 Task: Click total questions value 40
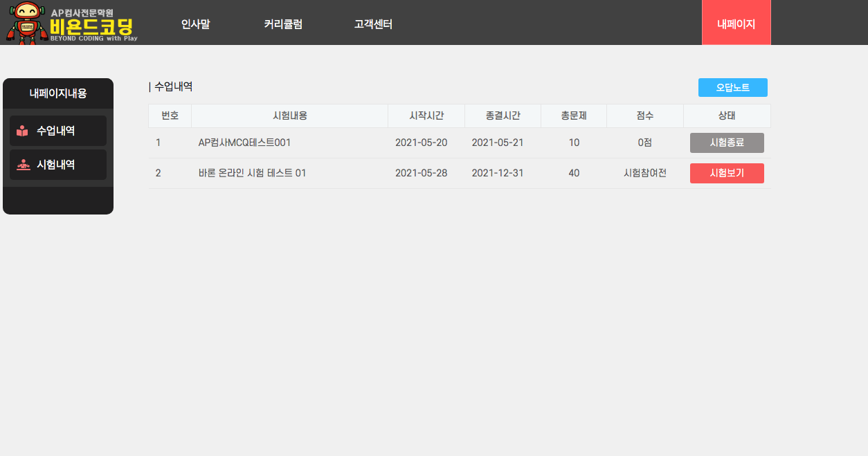click(x=574, y=173)
